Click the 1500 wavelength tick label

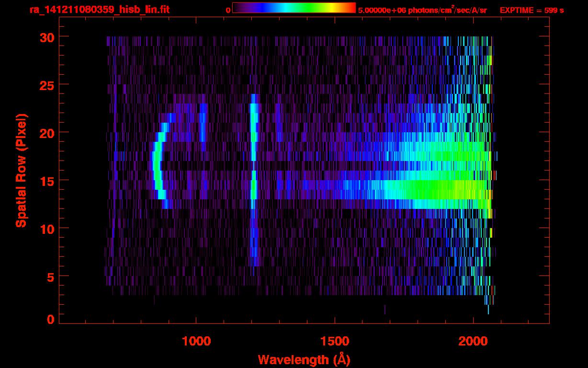pos(335,341)
